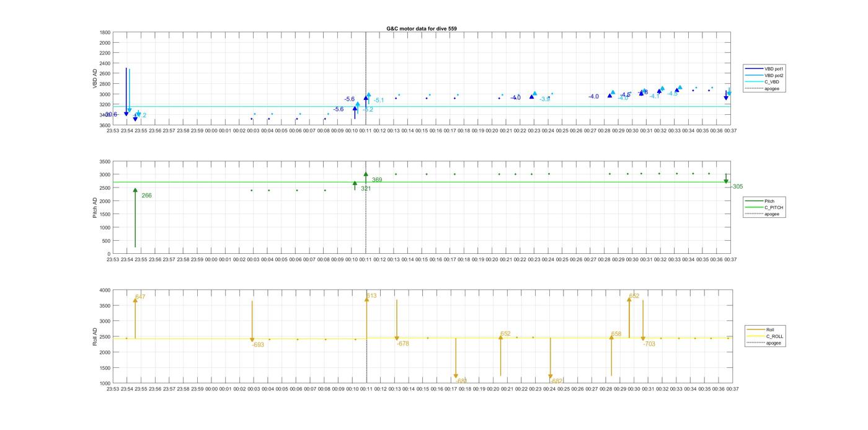The width and height of the screenshot is (868, 430).
Task: Click the '647' roll data label
Action: 140,297
